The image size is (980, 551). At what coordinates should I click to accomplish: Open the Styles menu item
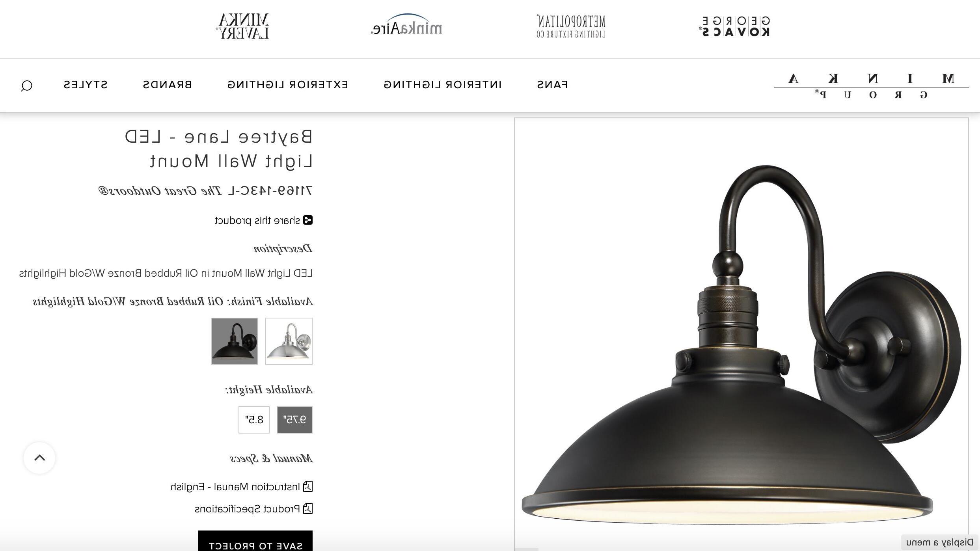[x=86, y=85]
